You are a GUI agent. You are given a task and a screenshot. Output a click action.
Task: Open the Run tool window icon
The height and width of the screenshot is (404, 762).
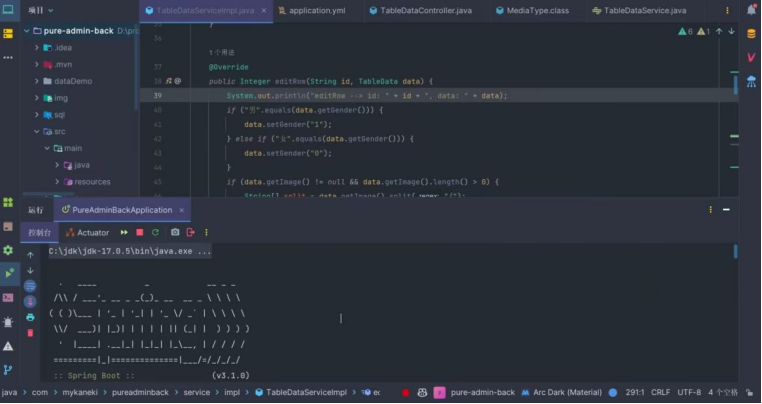[9, 274]
